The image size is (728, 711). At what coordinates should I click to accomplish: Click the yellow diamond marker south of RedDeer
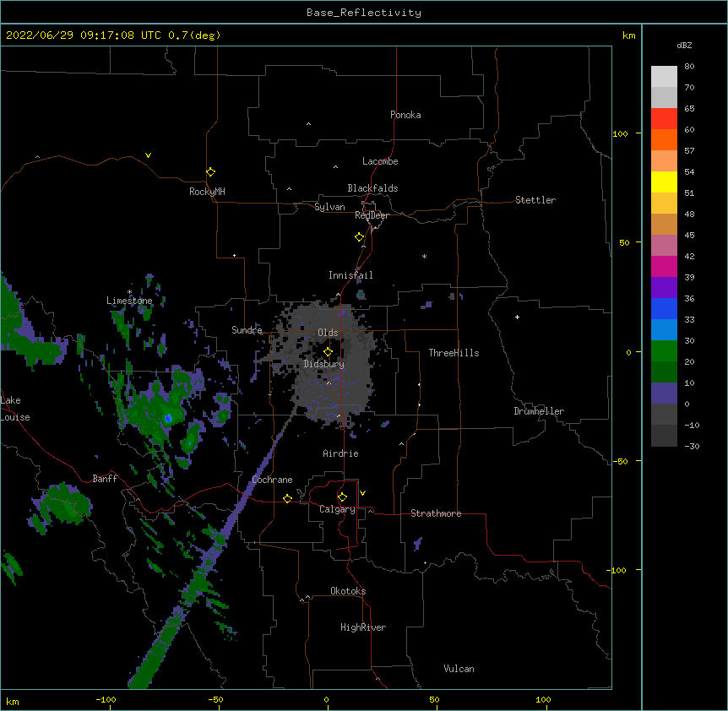click(360, 236)
